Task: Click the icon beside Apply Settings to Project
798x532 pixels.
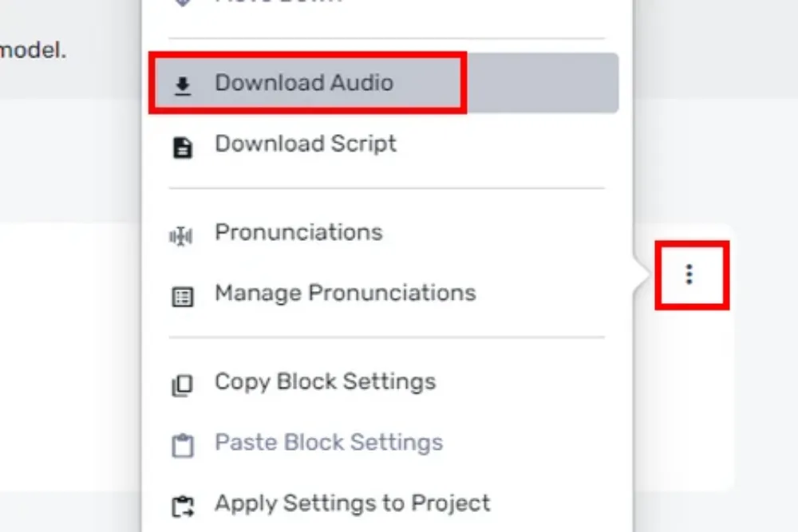Action: point(182,506)
